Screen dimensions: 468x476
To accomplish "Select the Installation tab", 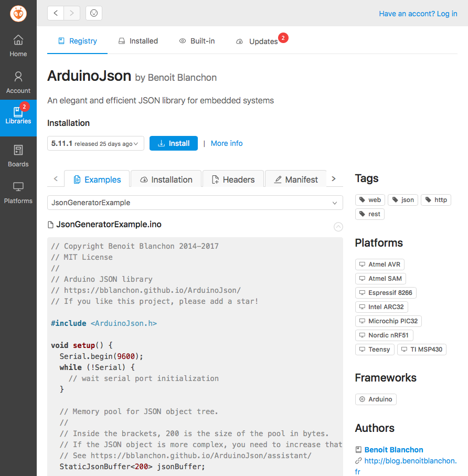I will tap(166, 179).
